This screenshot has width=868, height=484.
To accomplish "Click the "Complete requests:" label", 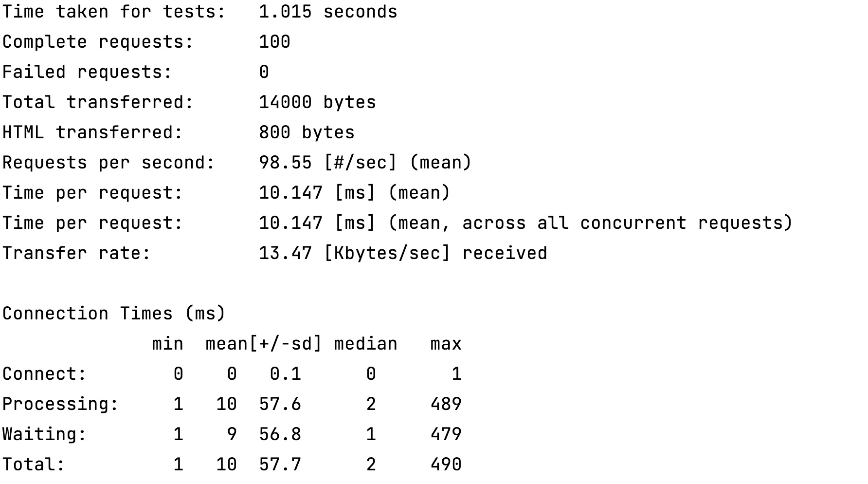I will [98, 42].
